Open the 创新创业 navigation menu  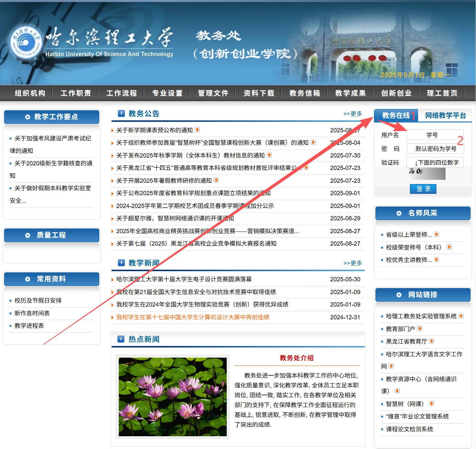pos(396,93)
